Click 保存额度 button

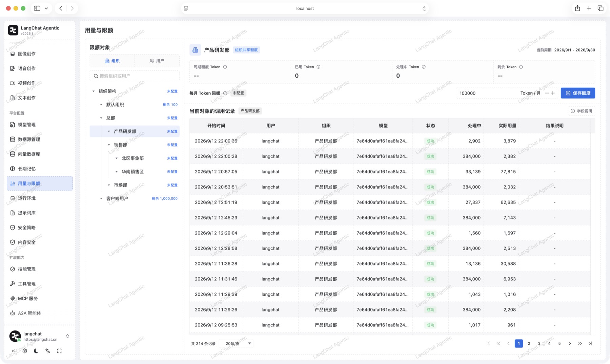(578, 93)
